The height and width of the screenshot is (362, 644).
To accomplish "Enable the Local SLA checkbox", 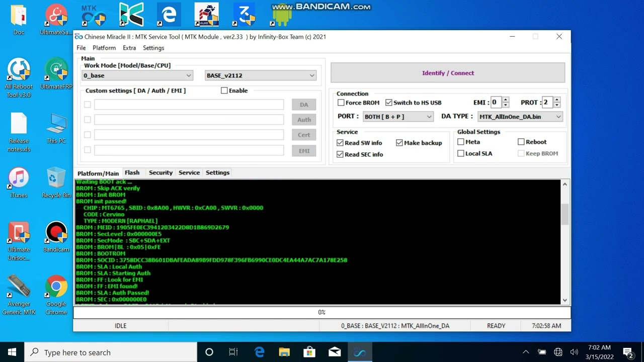I will click(x=461, y=153).
